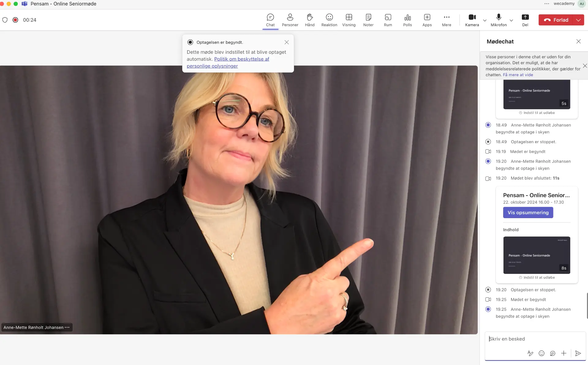Click the chat panel scrollbar
Image resolution: width=588 pixels, height=365 pixels.
pyautogui.click(x=587, y=306)
